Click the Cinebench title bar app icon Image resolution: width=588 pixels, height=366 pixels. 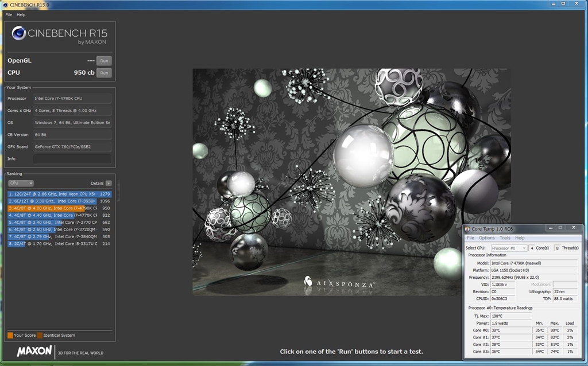(x=5, y=5)
